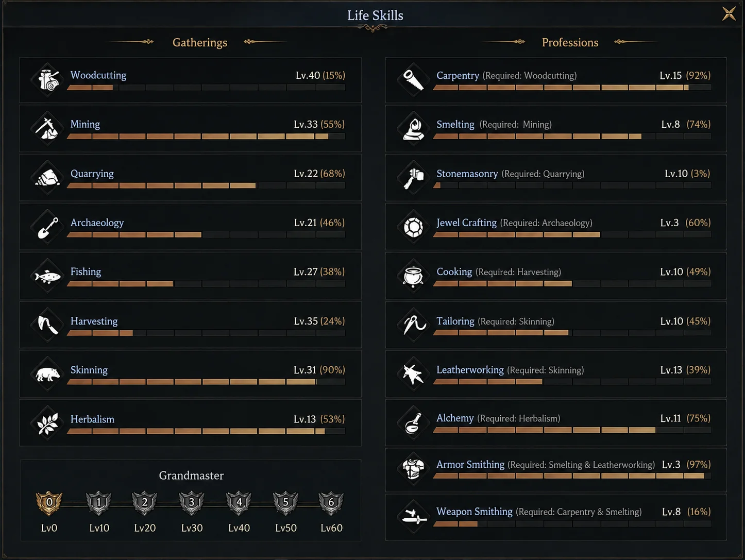Select the Leatherworking profession row

(556, 374)
